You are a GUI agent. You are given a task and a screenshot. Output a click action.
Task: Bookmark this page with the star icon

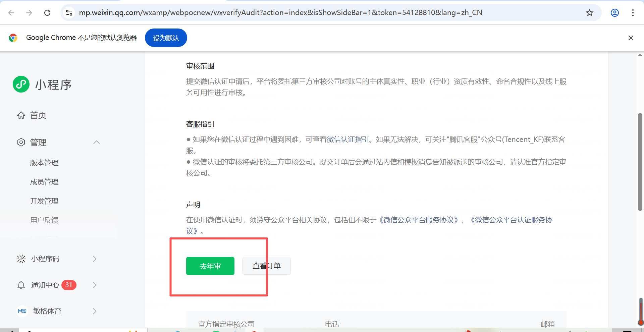tap(590, 13)
